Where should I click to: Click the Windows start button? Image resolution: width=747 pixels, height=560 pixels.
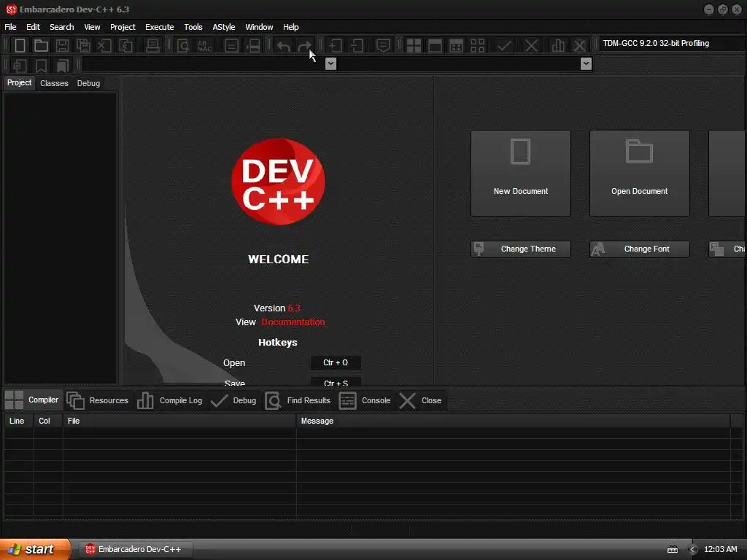click(x=35, y=550)
